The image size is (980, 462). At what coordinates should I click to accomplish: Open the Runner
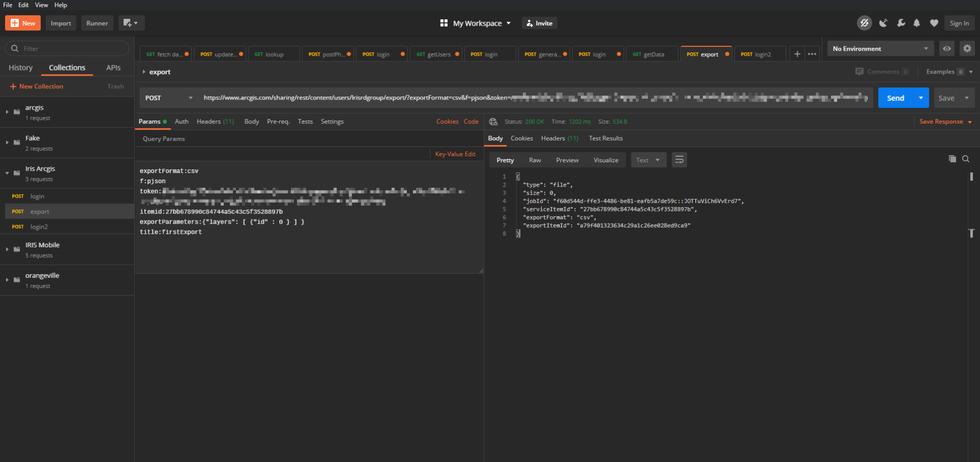click(97, 23)
